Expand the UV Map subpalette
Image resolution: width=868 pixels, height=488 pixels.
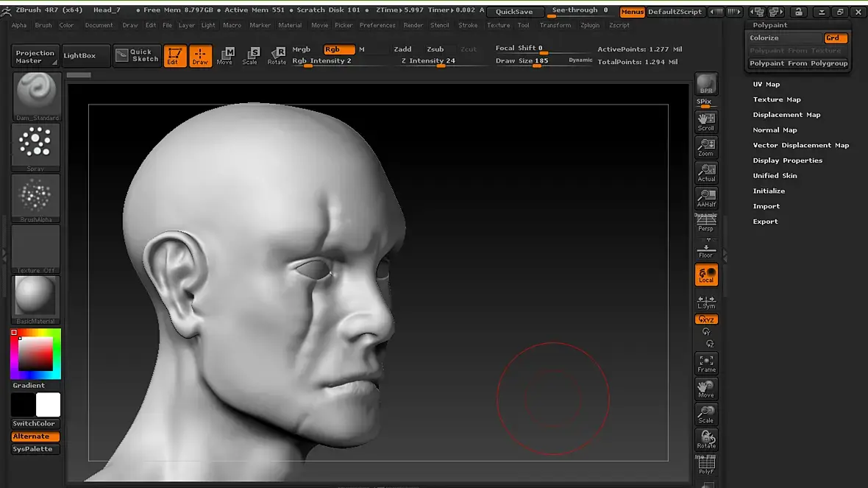click(x=766, y=84)
